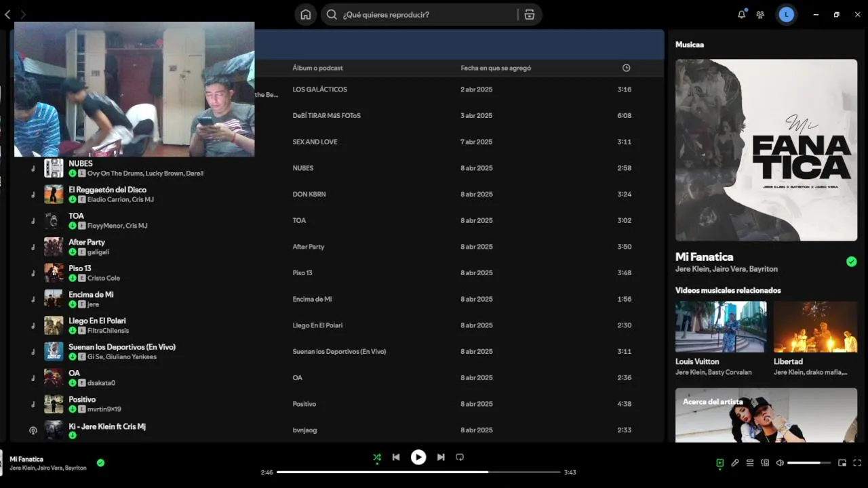This screenshot has height=488, width=868.
Task: Sort by duration clock column icon
Action: [626, 68]
